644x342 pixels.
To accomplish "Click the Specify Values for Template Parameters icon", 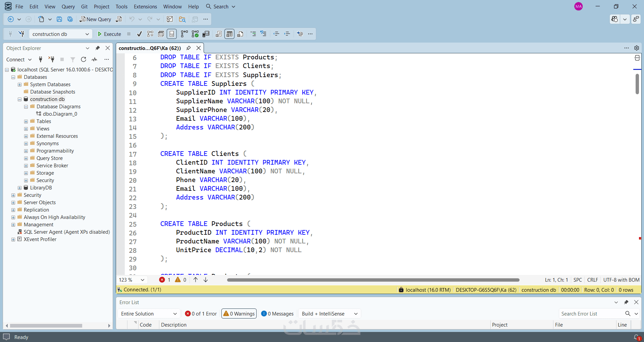I will (300, 34).
